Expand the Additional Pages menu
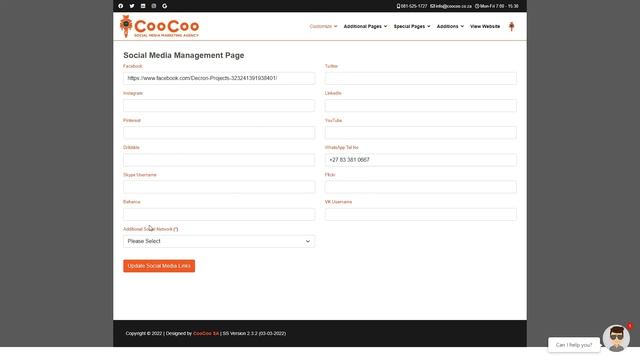Screen dimensions: 640x360 tap(365, 26)
